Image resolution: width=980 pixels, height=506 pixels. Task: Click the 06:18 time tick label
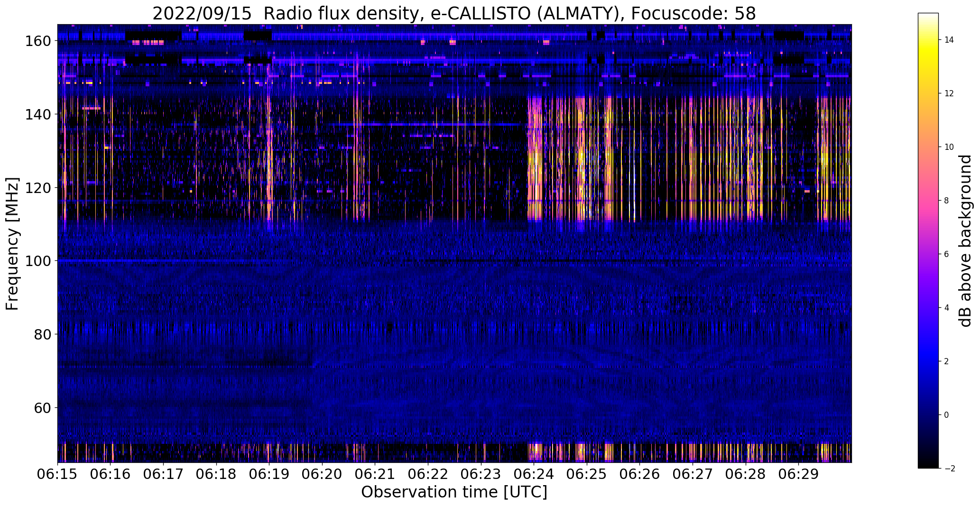216,475
